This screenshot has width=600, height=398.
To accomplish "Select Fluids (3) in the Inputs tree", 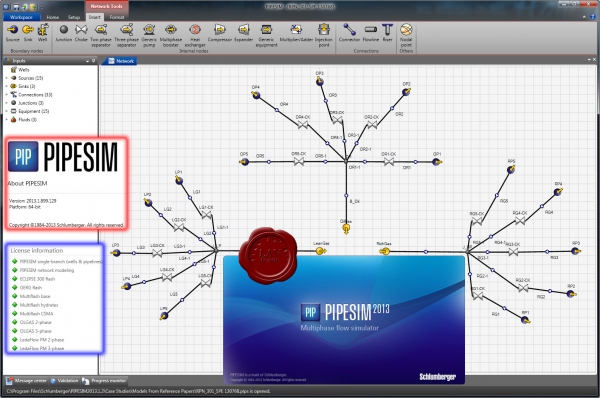I will [24, 119].
